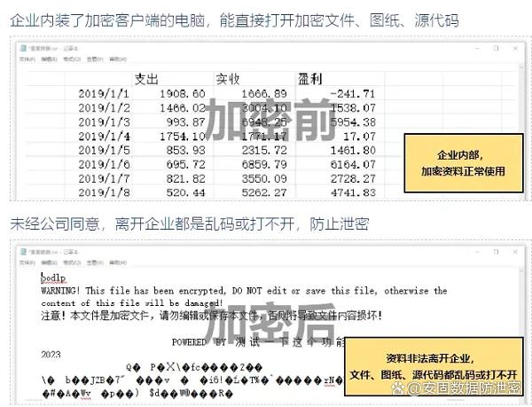Screen dimensions: 532x407
Task: Open the 文件(F) menu in the garbled-text Notepad window
Action: pos(27,262)
